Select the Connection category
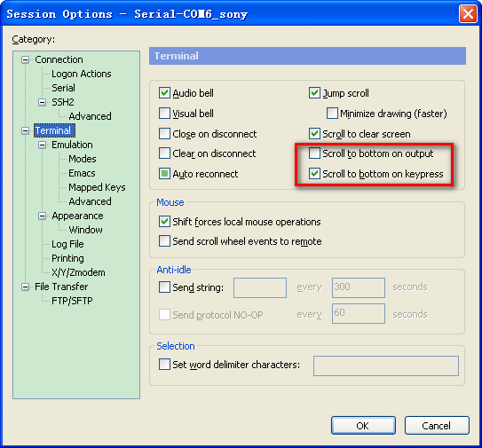Image resolution: width=482 pixels, height=448 pixels. (x=59, y=59)
